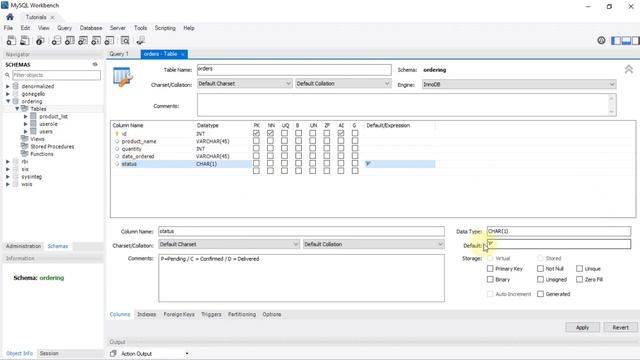Switch to the Indexes tab
This screenshot has height=360, width=640.
[147, 314]
